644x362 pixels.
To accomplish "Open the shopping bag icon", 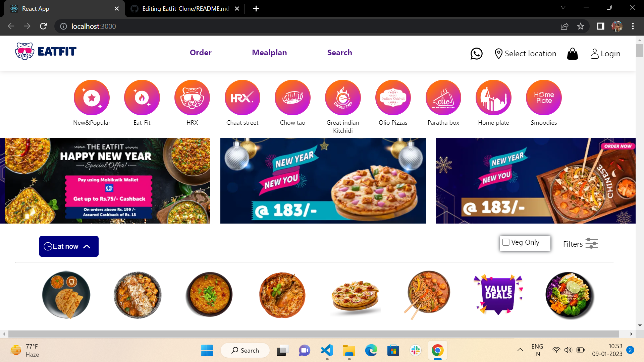I will click(x=572, y=54).
